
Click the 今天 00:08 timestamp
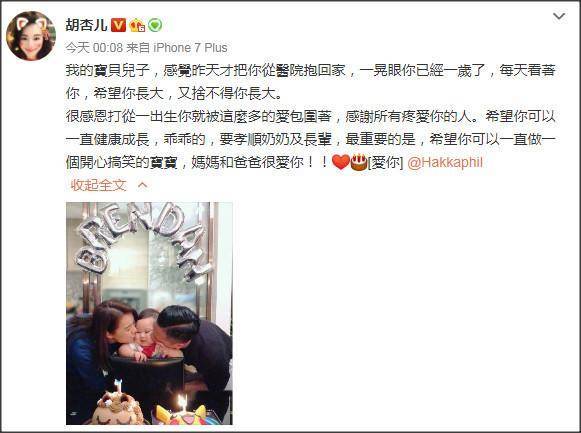[94, 48]
